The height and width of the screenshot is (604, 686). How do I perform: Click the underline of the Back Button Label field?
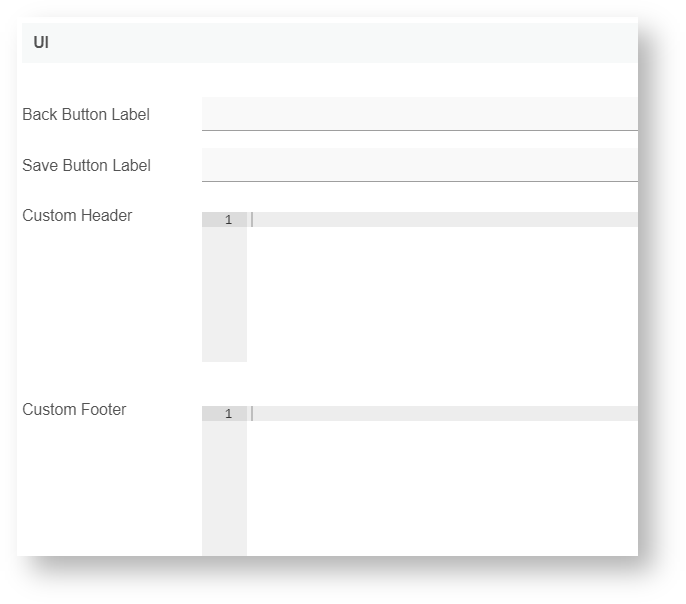click(x=419, y=130)
